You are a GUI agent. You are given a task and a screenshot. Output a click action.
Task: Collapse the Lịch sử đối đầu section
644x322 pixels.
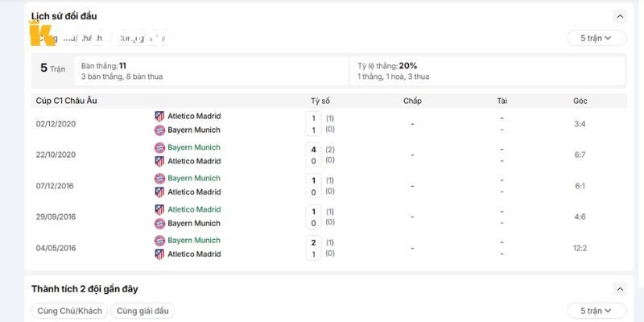click(620, 16)
